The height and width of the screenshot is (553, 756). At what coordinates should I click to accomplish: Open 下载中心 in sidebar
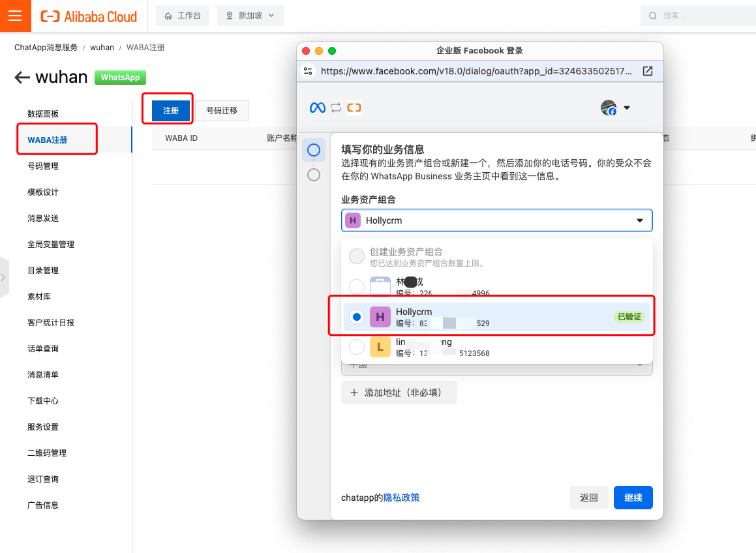click(x=43, y=400)
